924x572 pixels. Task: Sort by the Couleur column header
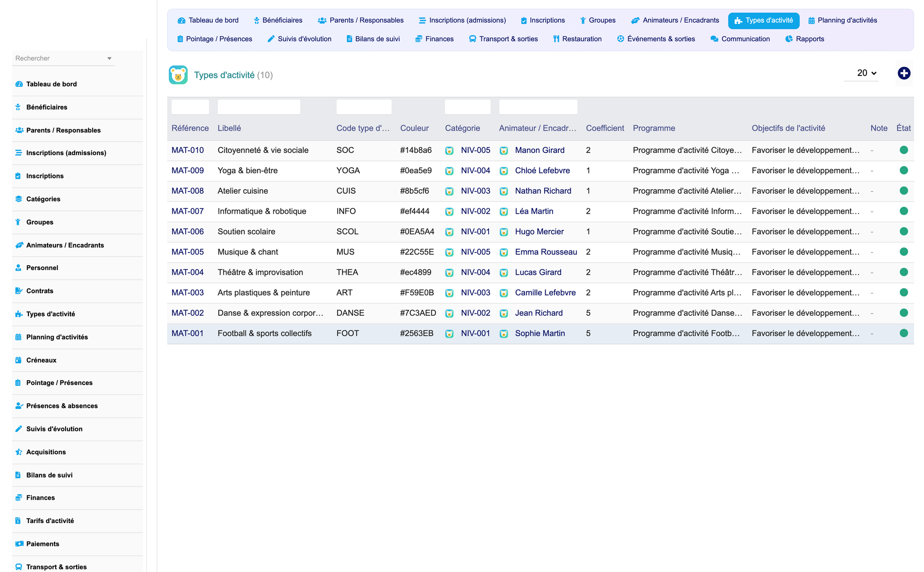click(414, 128)
